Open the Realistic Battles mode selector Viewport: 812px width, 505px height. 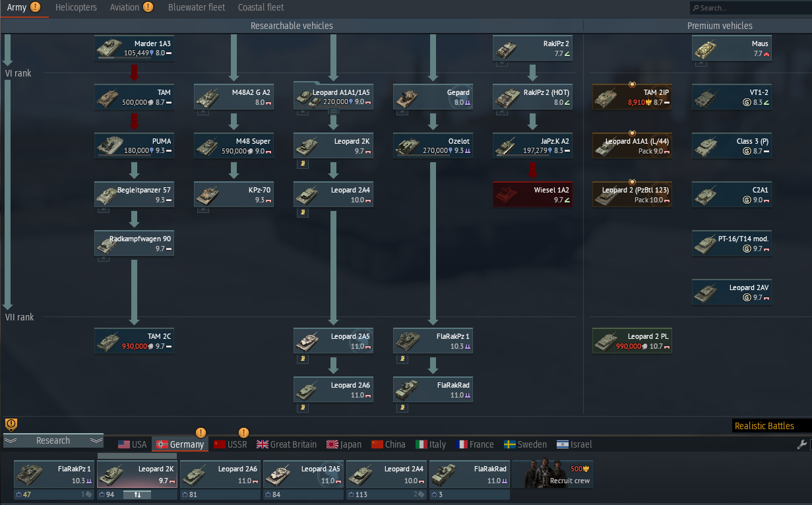[x=772, y=426]
